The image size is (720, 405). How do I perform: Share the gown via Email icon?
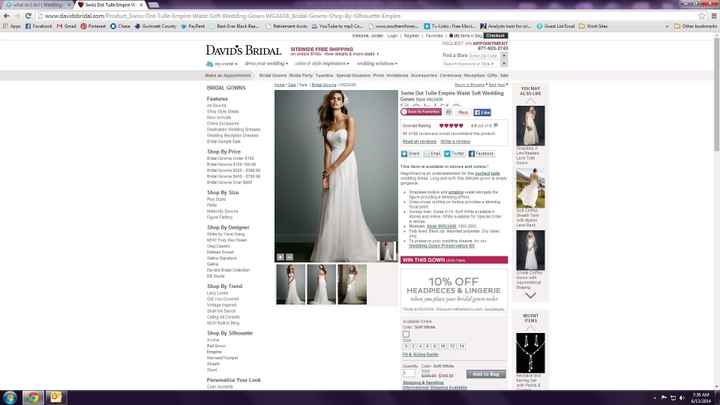[432, 154]
